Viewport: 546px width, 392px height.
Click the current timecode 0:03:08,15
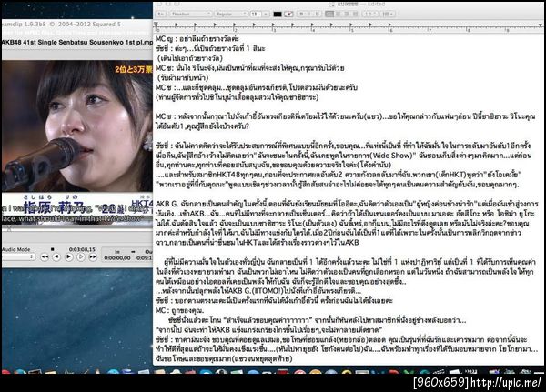coord(82,249)
